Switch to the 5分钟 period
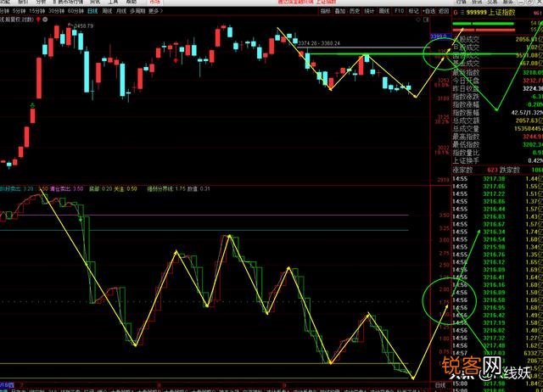Viewport: 543px width, 392px height. tap(20, 11)
